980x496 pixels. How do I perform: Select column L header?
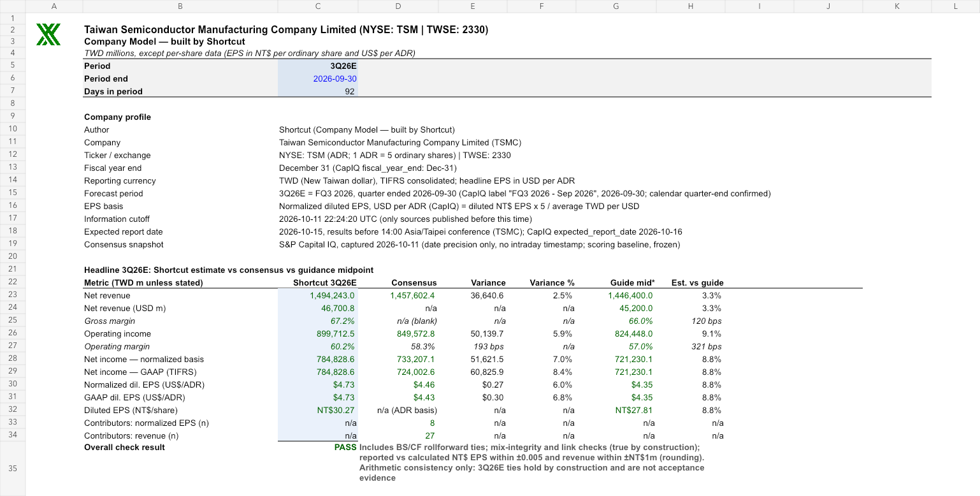coord(955,6)
